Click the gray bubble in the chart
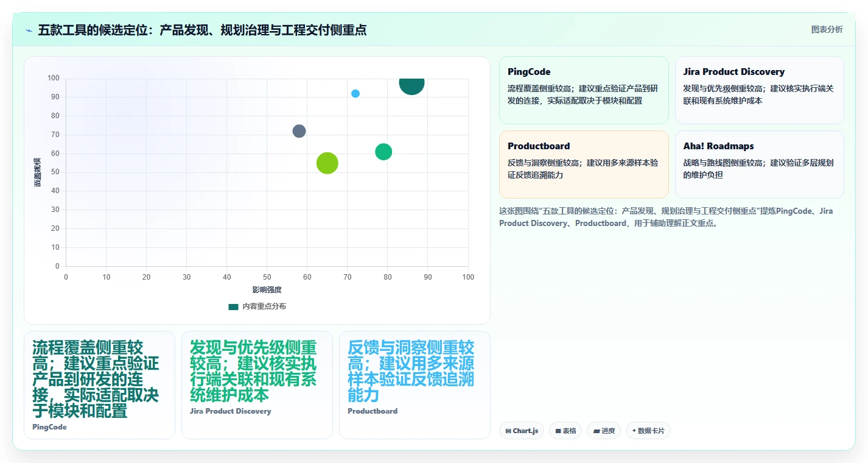 [x=299, y=131]
